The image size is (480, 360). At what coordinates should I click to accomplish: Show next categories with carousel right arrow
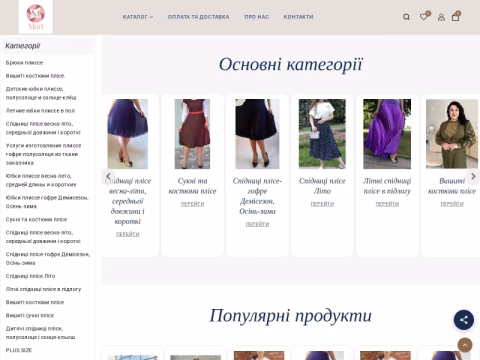point(473,176)
